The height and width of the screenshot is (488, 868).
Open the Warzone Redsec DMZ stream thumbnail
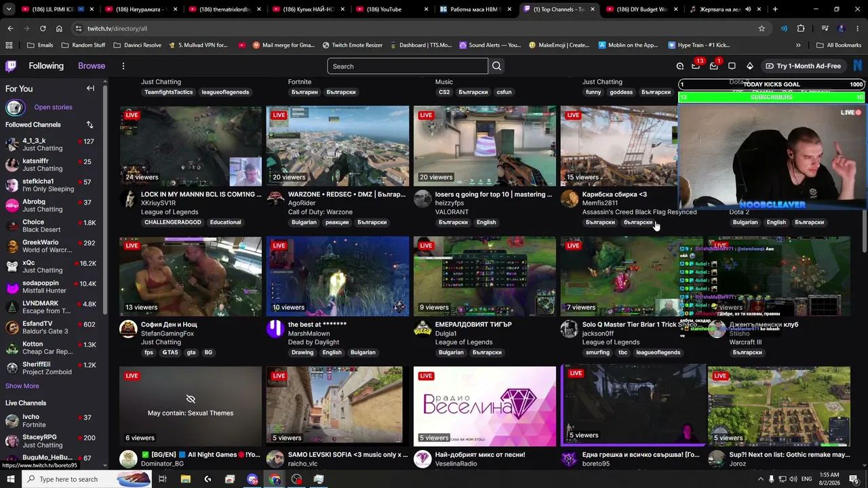338,146
